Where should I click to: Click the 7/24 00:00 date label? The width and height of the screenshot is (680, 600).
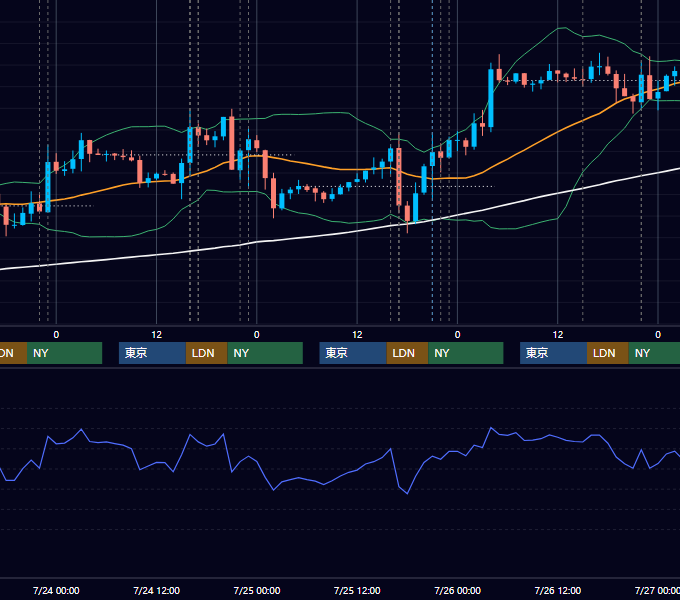click(56, 590)
